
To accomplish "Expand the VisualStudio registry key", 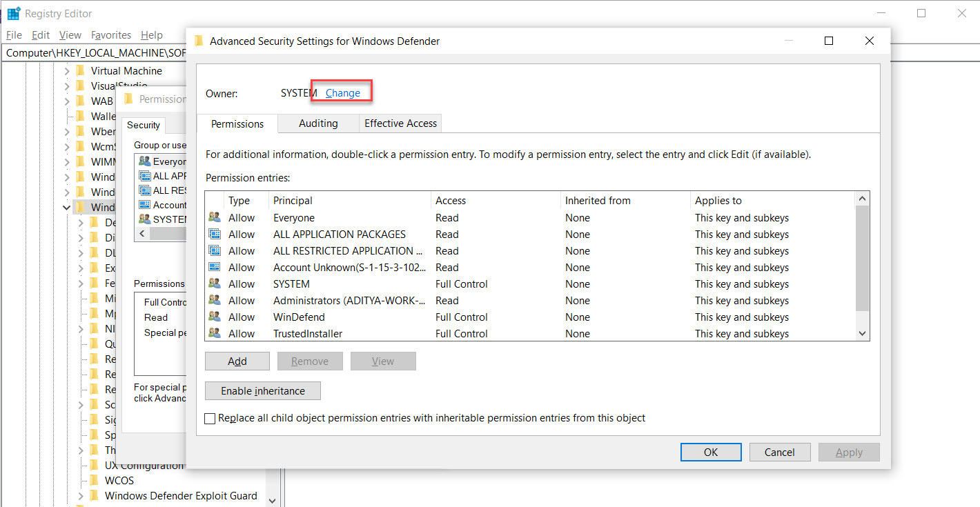I will [67, 86].
